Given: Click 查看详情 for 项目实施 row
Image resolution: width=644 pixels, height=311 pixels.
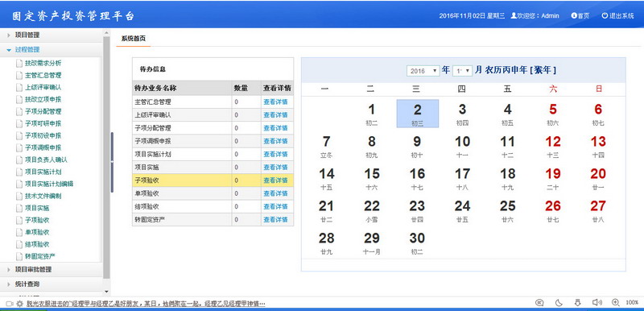Looking at the screenshot, I should click(x=275, y=168).
